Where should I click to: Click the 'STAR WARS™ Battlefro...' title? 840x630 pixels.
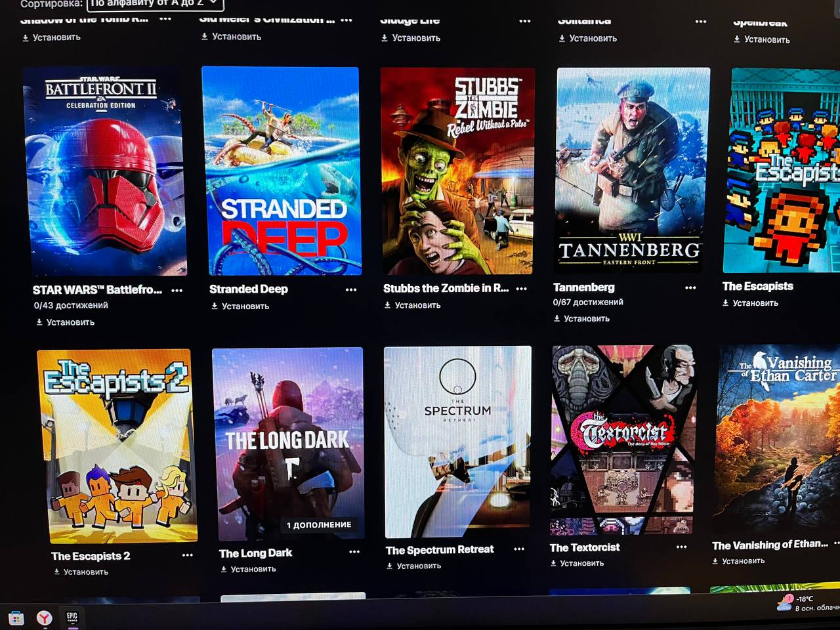tap(97, 290)
